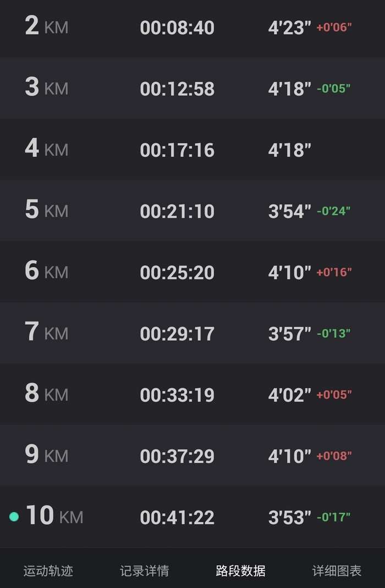This screenshot has width=385, height=588.
Task: Show the 详细图表 tab
Action: pos(337,571)
